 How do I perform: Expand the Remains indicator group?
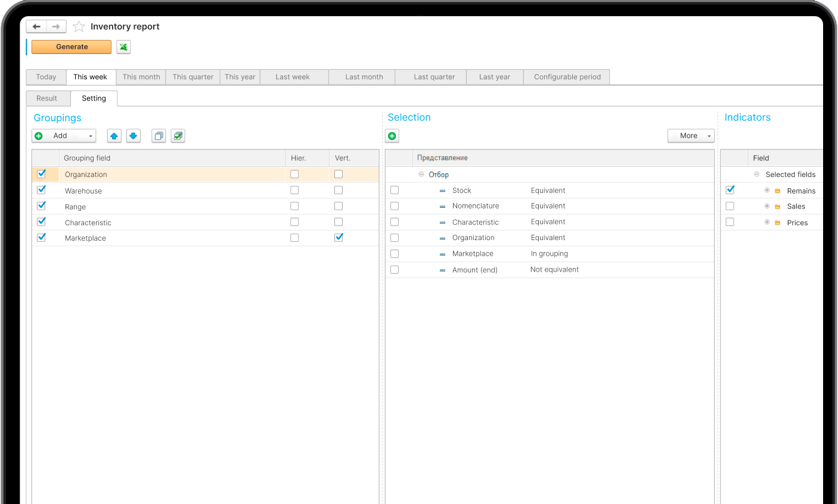[x=767, y=190]
